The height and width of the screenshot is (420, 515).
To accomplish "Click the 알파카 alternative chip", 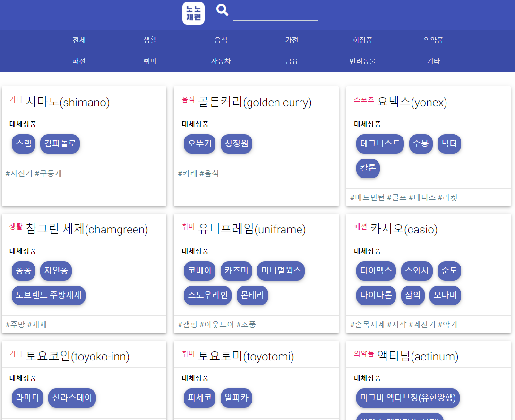I will coord(237,398).
